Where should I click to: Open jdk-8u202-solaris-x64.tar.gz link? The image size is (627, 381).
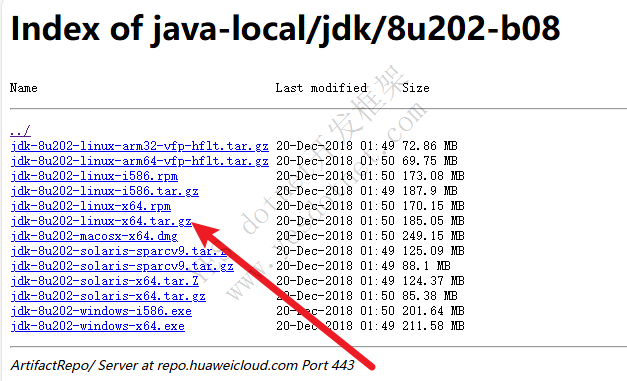(x=108, y=296)
